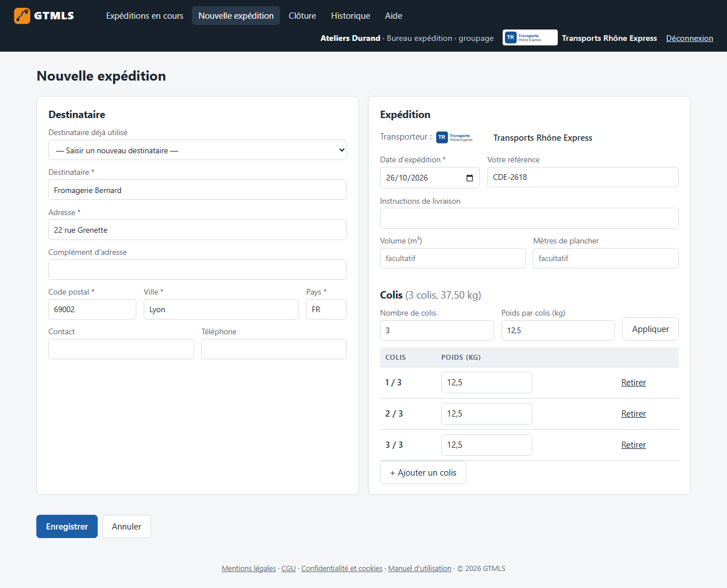Open the 'Manuel d'utilisation' footer link
The width and height of the screenshot is (727, 588).
420,569
